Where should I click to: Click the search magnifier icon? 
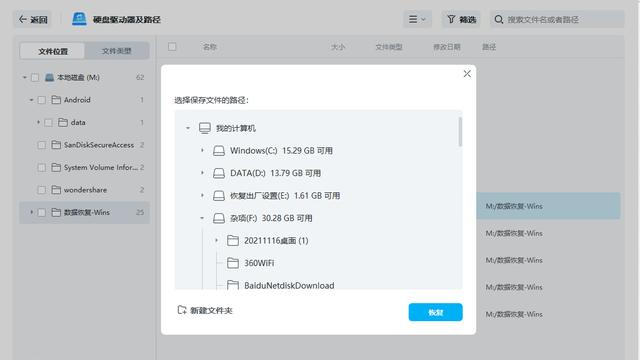pyautogui.click(x=498, y=20)
